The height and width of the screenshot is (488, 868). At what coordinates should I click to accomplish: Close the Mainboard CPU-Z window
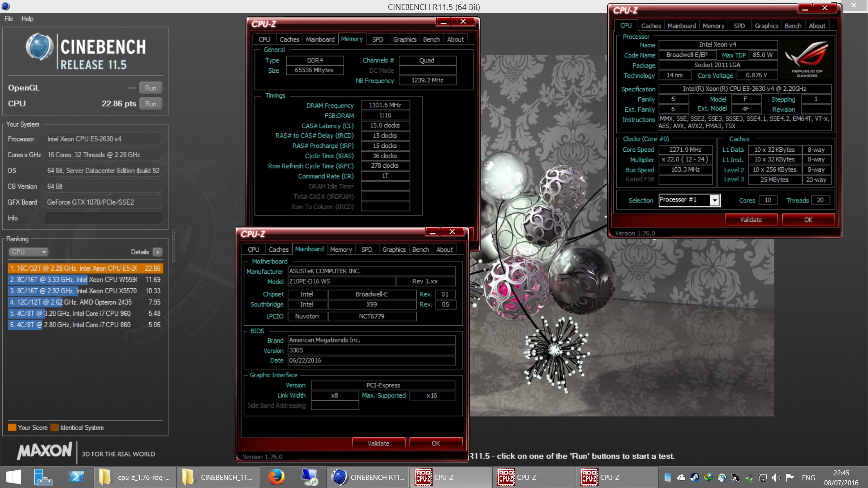coord(452,232)
